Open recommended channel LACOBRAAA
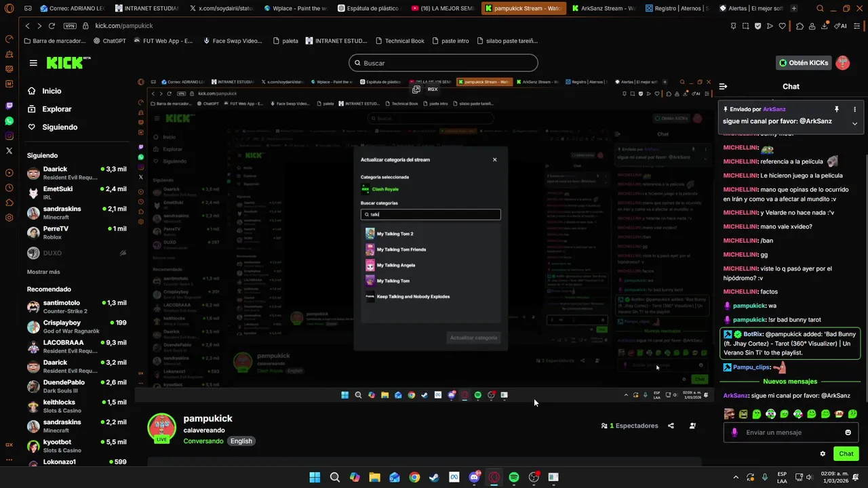The height and width of the screenshot is (488, 868). tap(77, 346)
